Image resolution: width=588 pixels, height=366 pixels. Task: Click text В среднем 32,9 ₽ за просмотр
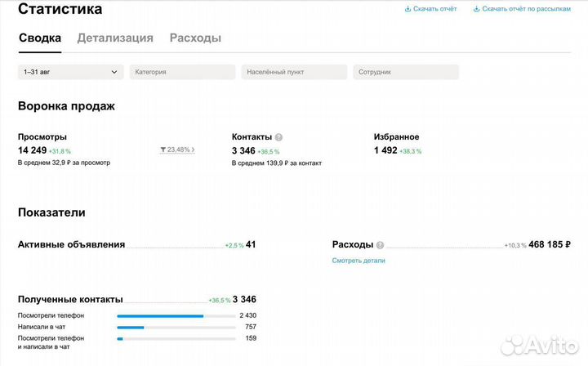pyautogui.click(x=65, y=163)
